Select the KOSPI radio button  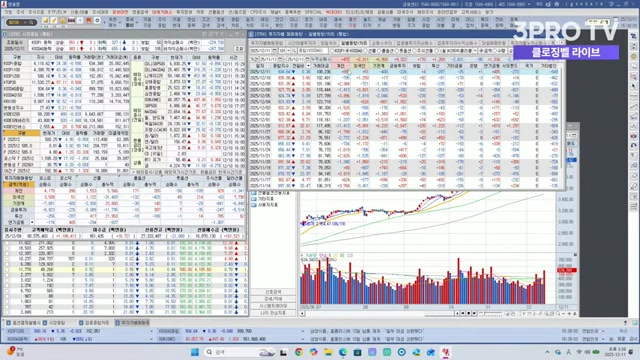(x=332, y=51)
